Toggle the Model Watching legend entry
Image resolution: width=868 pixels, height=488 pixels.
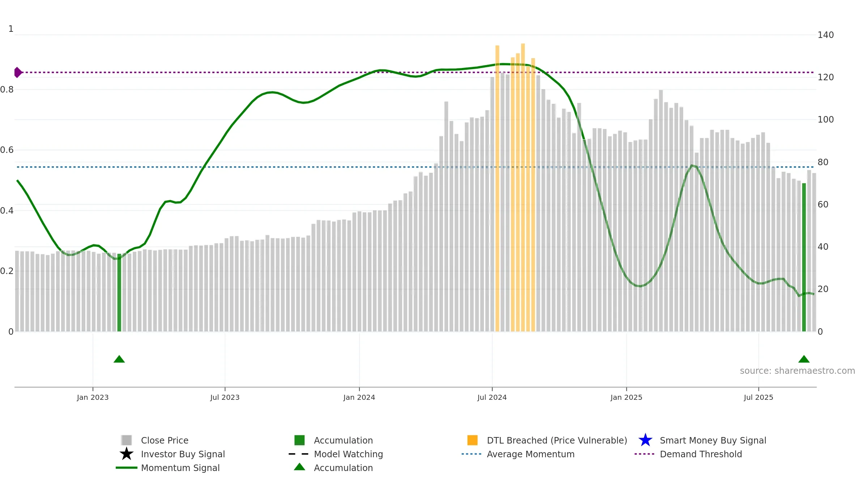348,454
